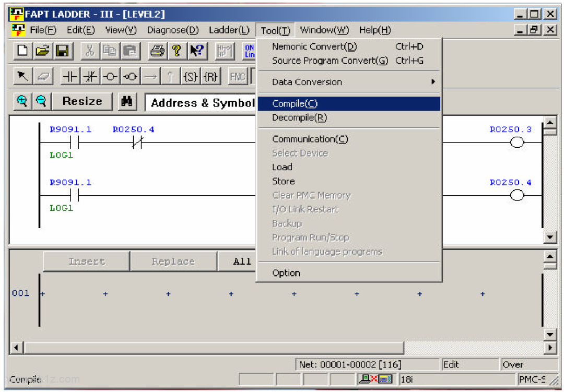The height and width of the screenshot is (392, 564).
Task: Insert an output coil symbol
Action: tap(110, 76)
